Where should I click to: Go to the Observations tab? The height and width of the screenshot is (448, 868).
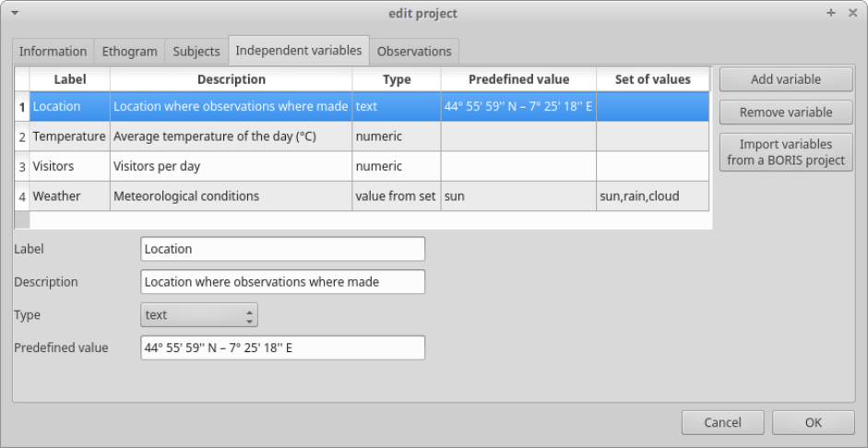[414, 52]
